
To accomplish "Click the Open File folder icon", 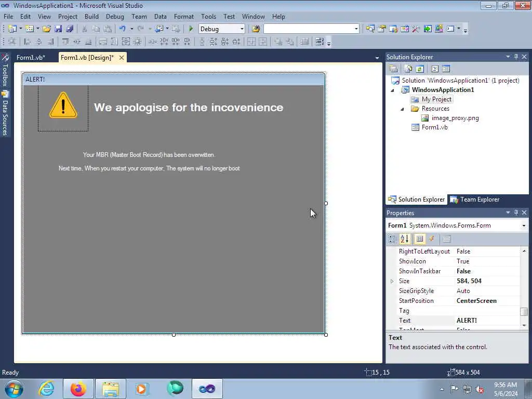I will tap(46, 29).
